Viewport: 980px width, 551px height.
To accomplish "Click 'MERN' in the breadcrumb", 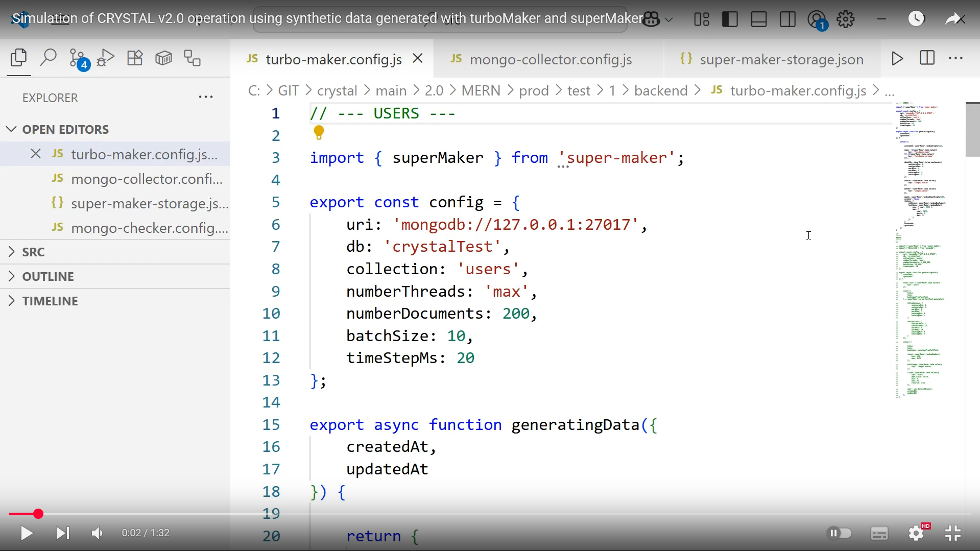I will pyautogui.click(x=481, y=90).
